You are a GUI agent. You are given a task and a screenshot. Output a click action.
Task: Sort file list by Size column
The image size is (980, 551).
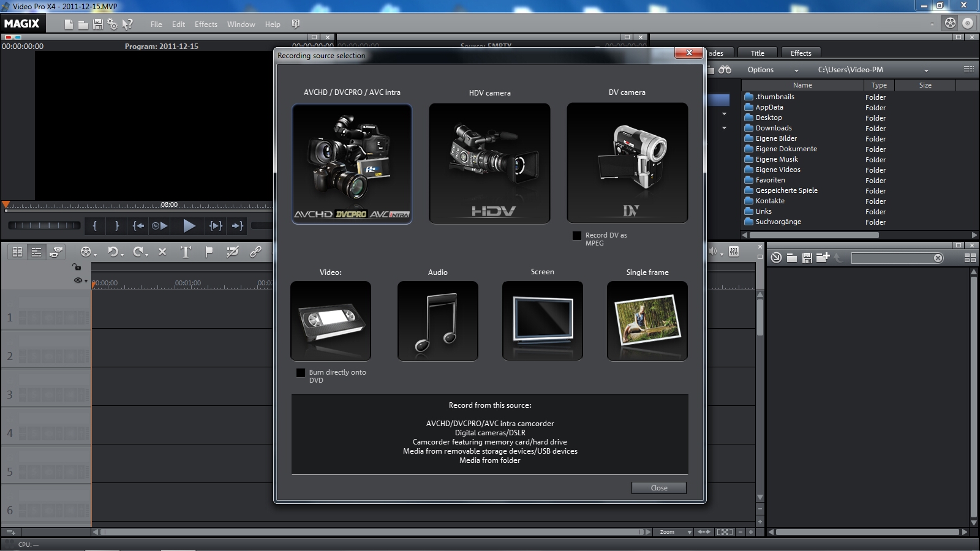click(925, 86)
